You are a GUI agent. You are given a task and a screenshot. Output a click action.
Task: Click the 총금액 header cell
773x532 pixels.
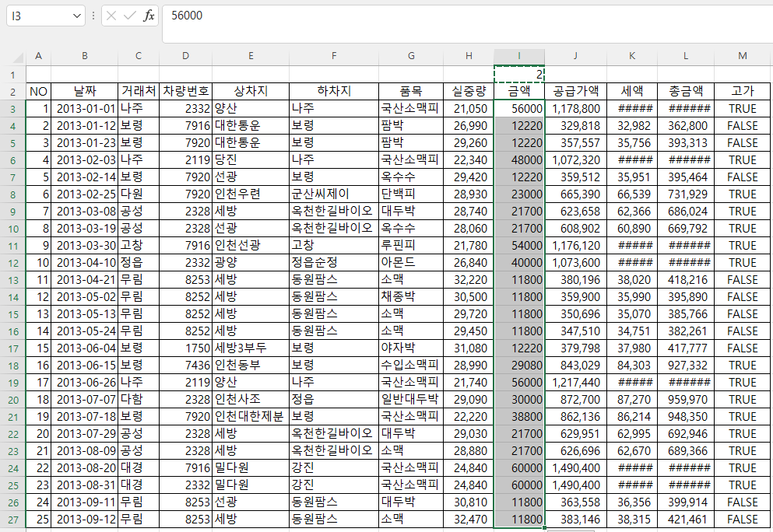tap(686, 91)
